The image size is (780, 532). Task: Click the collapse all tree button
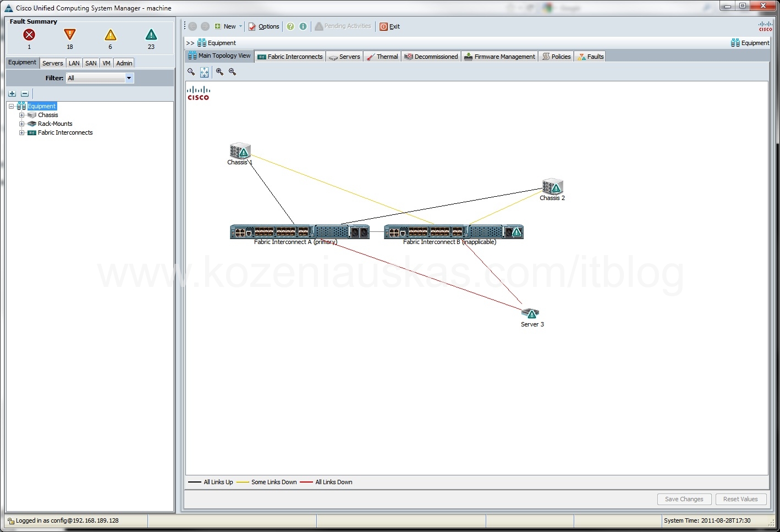tap(25, 93)
